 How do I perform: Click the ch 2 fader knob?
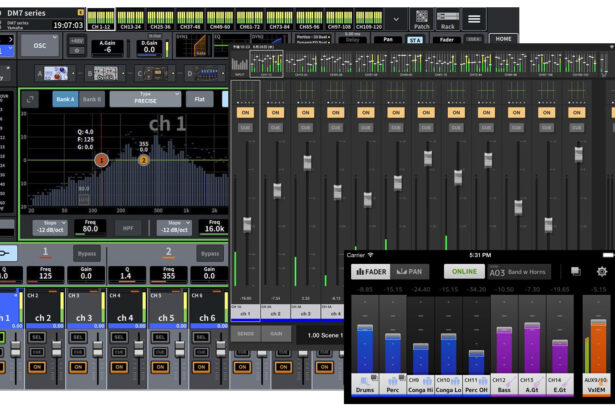57,347
